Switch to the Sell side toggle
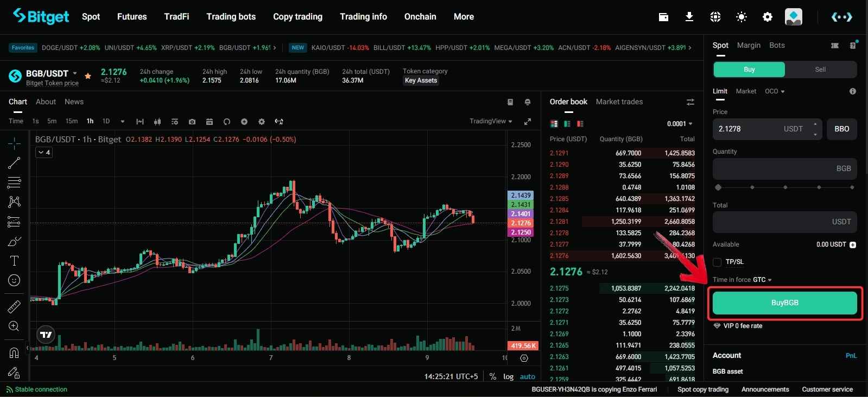 click(x=820, y=70)
